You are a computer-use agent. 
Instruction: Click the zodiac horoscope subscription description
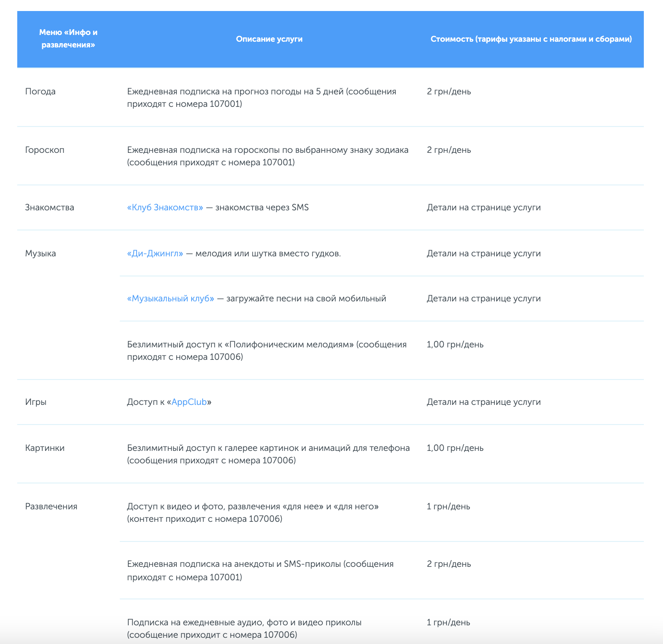click(x=267, y=156)
